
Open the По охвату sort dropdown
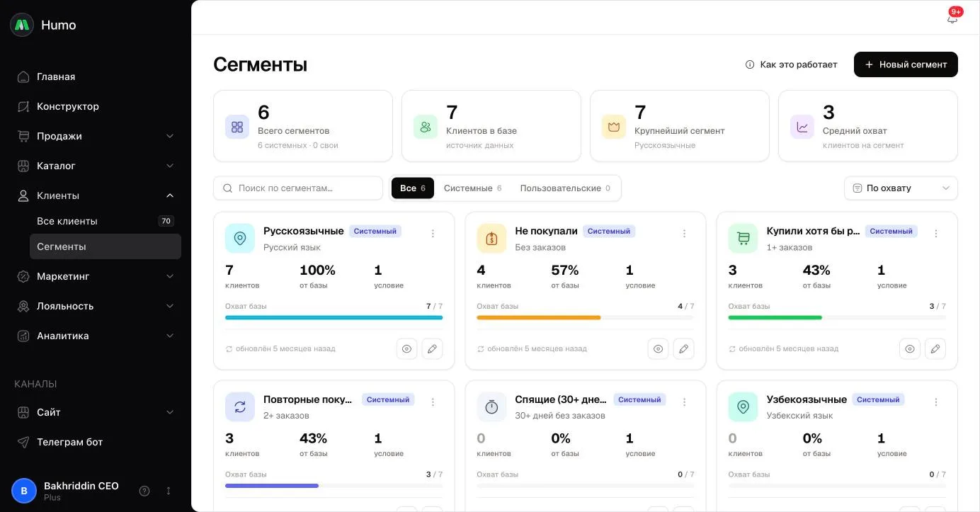click(x=901, y=188)
